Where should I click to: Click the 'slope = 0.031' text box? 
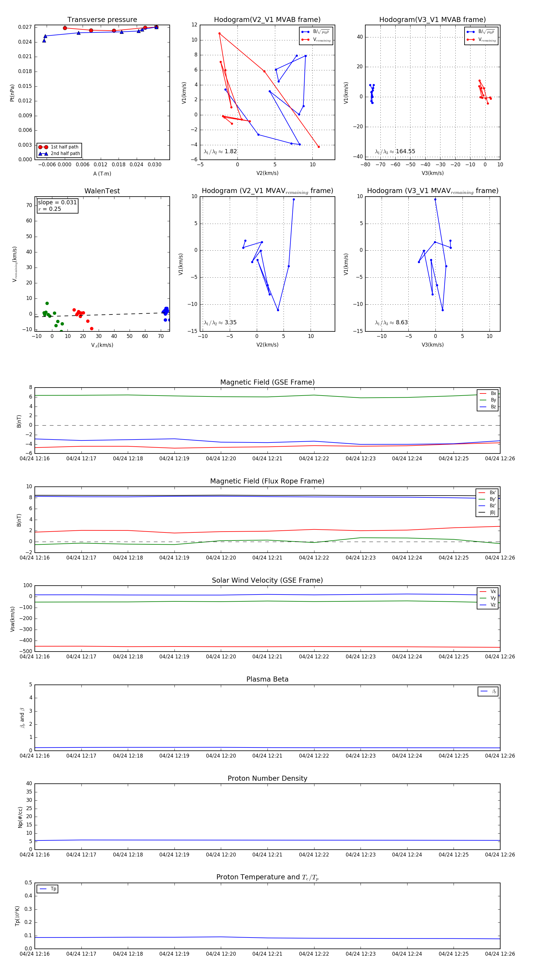click(x=57, y=203)
